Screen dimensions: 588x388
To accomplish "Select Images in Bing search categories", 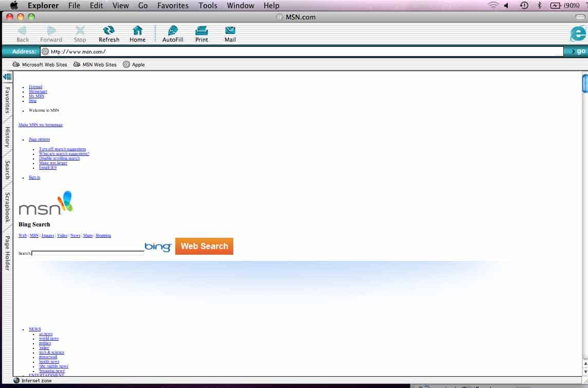I will (x=48, y=236).
